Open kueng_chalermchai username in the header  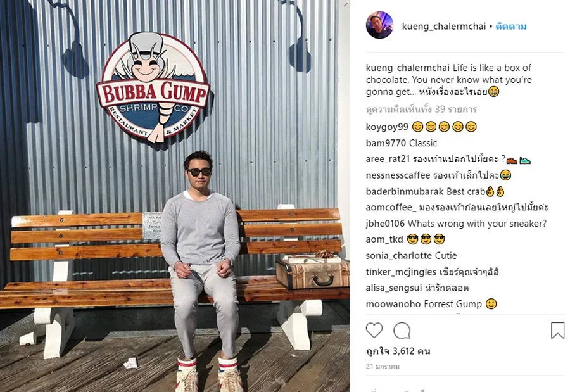point(444,26)
